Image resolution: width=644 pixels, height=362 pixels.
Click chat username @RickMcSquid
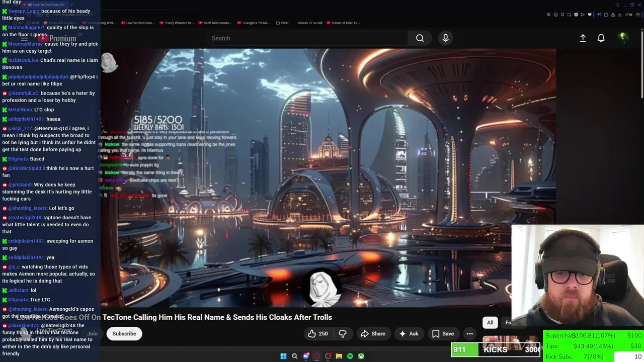(x=25, y=168)
